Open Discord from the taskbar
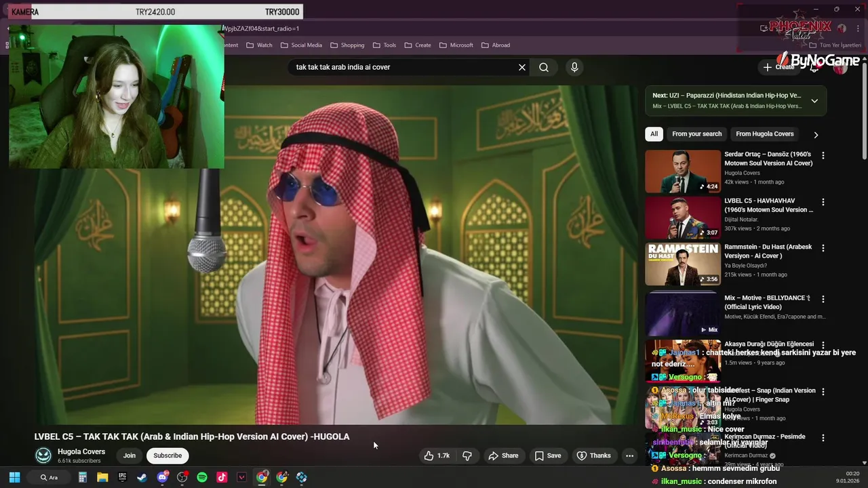 click(x=162, y=477)
